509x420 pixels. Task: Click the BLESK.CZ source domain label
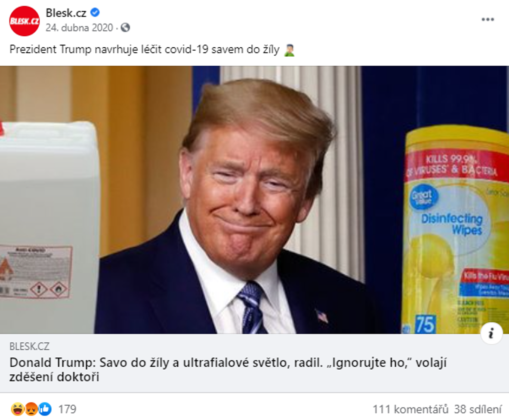29,346
